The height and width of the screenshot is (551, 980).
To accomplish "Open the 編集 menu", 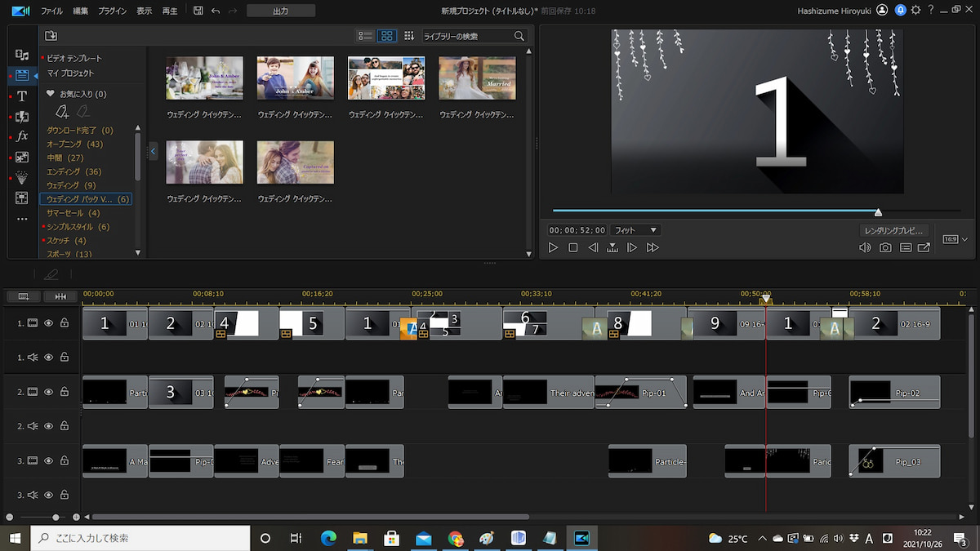I will coord(81,11).
